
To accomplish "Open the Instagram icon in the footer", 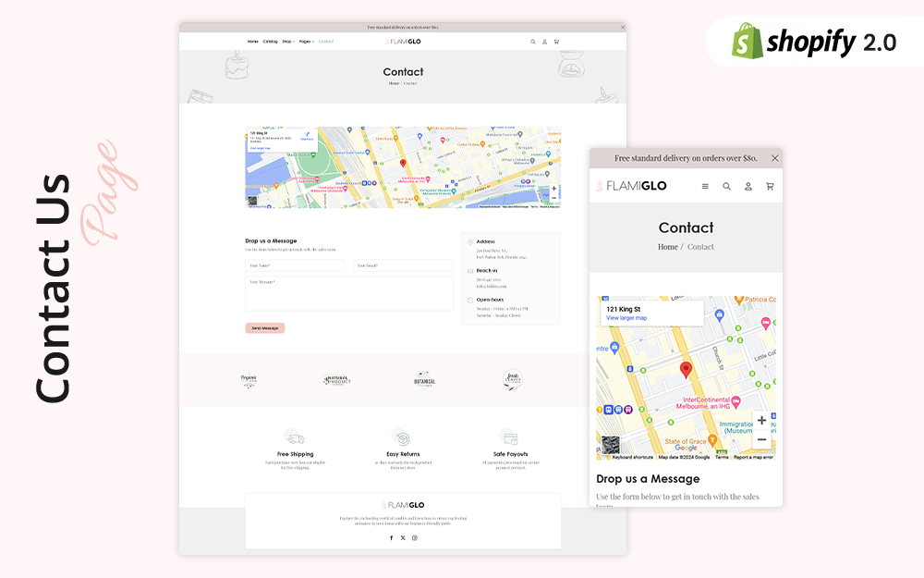I will (x=415, y=537).
